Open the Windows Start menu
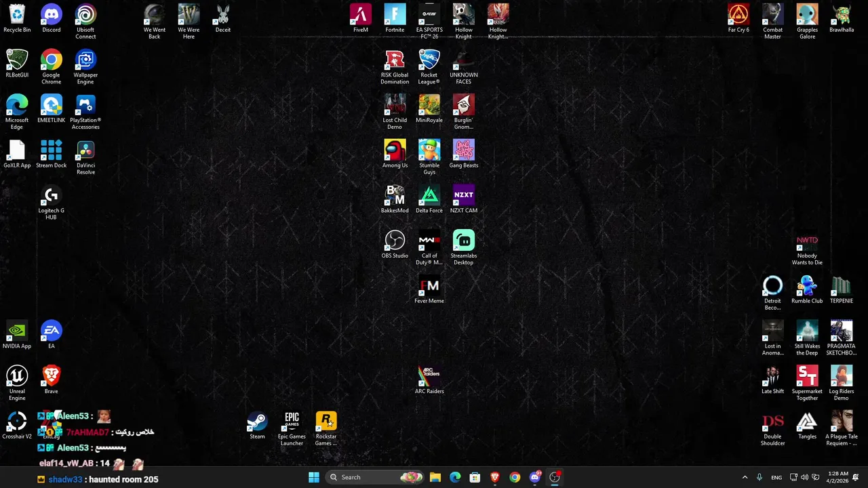The width and height of the screenshot is (868, 488). pos(314,477)
